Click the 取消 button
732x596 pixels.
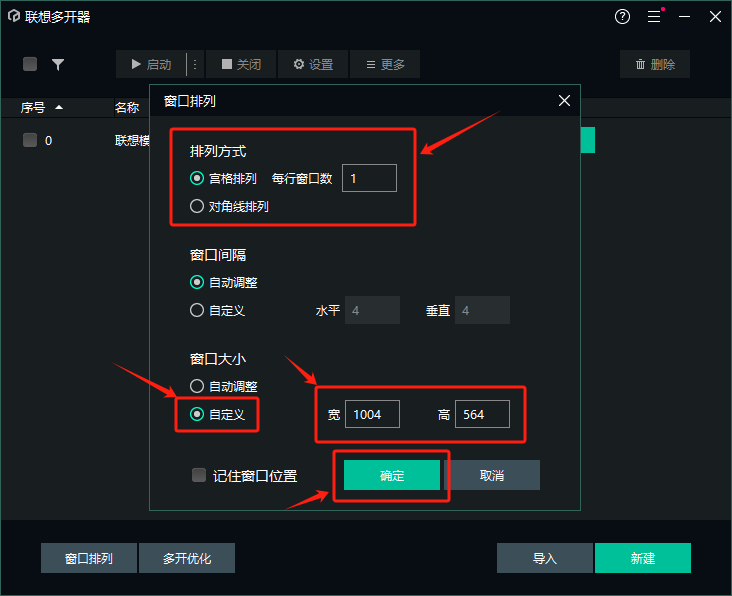point(492,475)
